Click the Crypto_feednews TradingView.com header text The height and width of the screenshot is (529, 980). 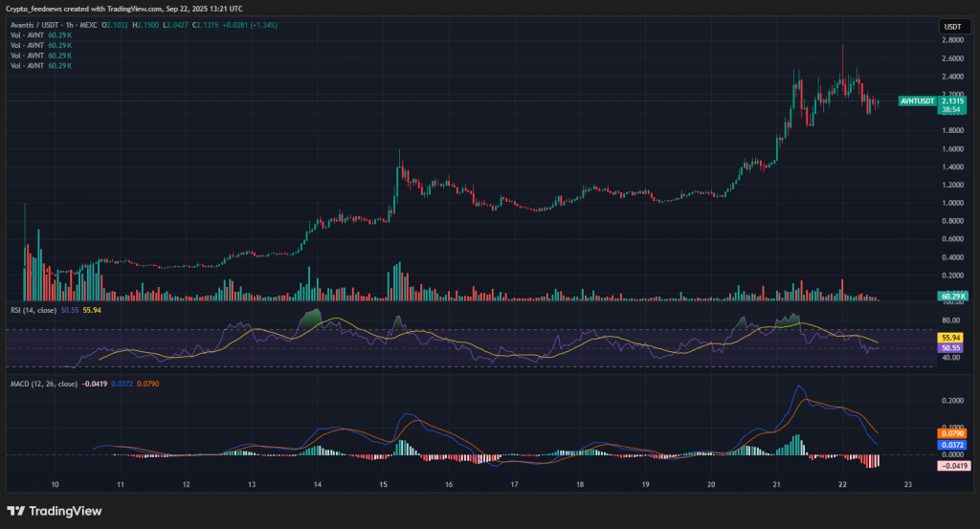click(123, 9)
